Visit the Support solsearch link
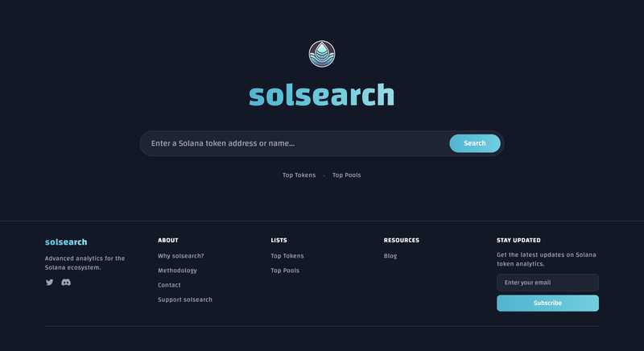 [x=185, y=299]
